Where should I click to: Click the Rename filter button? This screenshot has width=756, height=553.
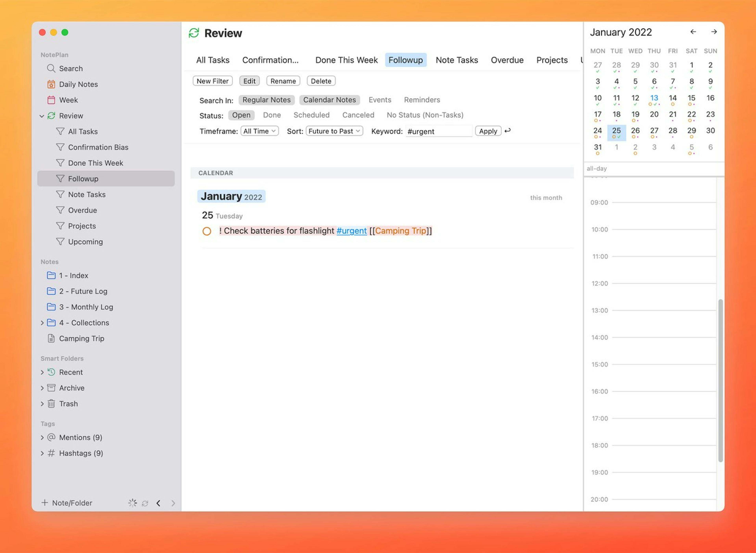283,81
